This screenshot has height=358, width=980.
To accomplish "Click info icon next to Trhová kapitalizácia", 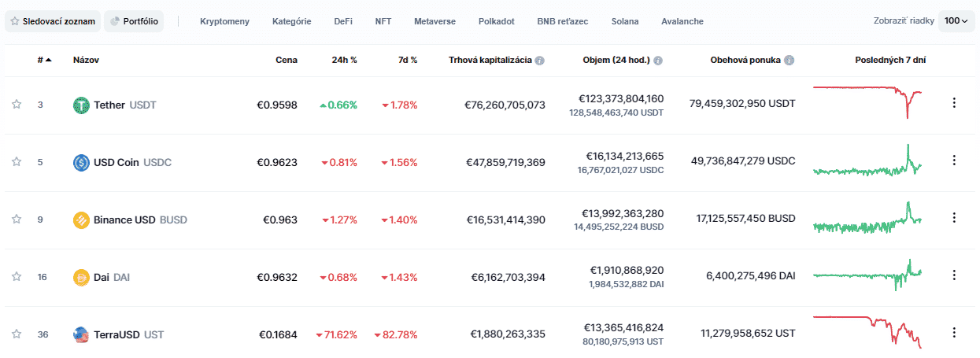I will (540, 60).
